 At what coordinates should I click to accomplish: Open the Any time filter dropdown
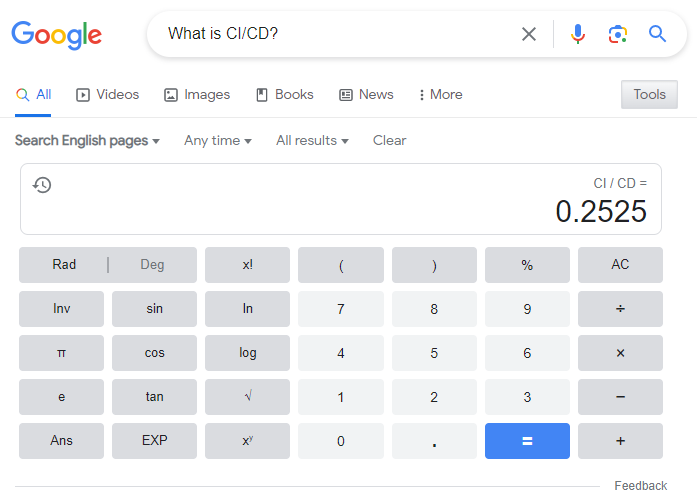coord(218,140)
